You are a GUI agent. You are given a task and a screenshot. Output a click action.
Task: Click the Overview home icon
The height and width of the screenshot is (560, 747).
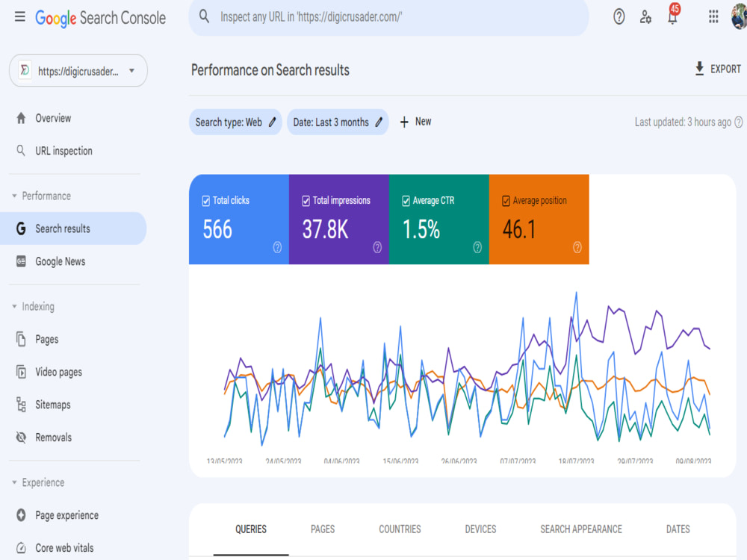pos(21,118)
